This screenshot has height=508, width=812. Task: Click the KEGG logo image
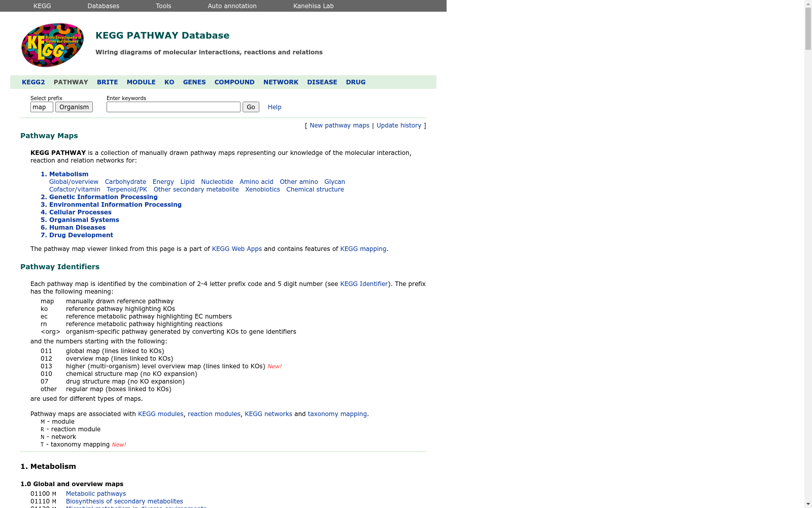(x=52, y=45)
